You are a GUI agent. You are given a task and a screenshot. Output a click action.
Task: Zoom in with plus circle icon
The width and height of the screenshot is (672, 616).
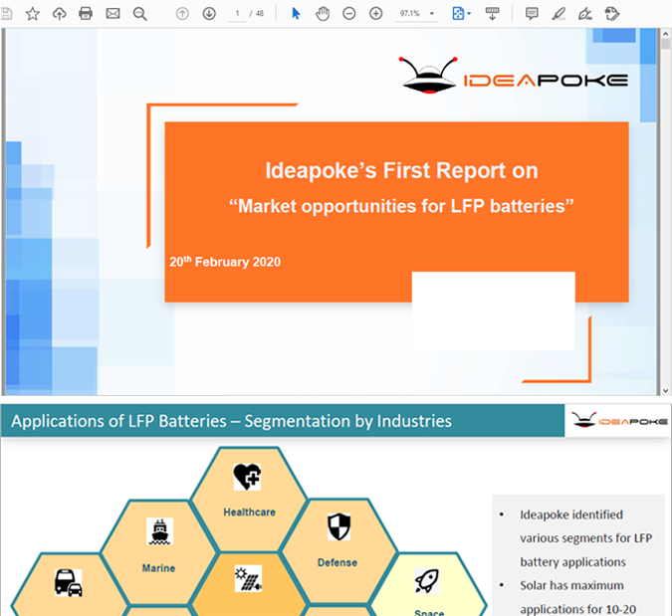click(x=376, y=14)
